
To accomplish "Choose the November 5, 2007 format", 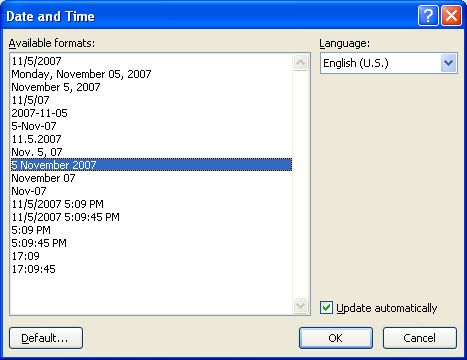I will (x=151, y=87).
